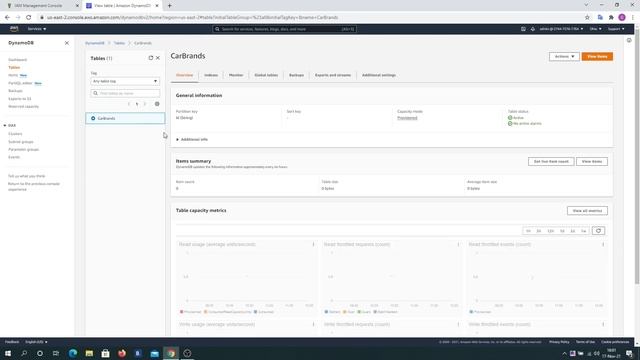The image size is (640, 360).
Task: Open the Provisioned capacity mode link
Action: point(407,118)
